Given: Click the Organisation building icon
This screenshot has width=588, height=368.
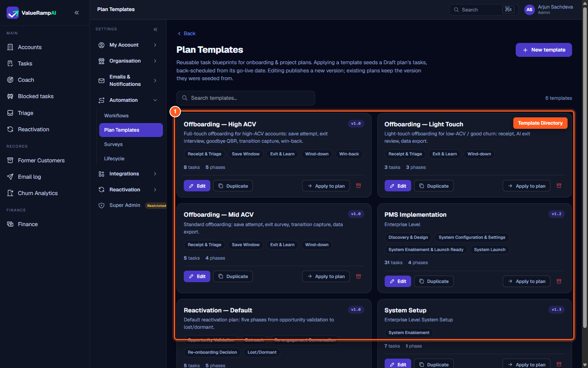Looking at the screenshot, I should (102, 61).
